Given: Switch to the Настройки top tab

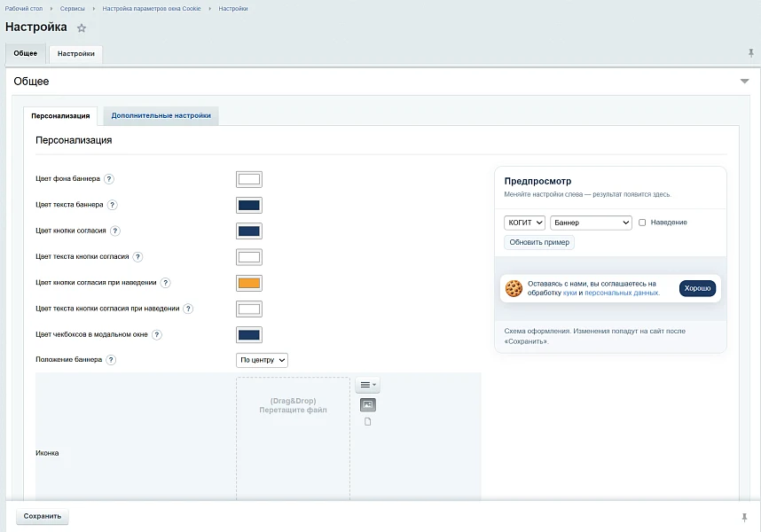Looking at the screenshot, I should coord(75,54).
